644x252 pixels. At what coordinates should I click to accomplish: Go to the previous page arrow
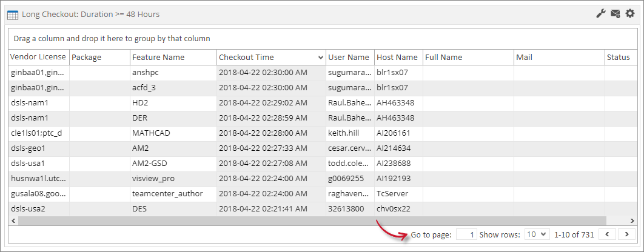(x=608, y=234)
